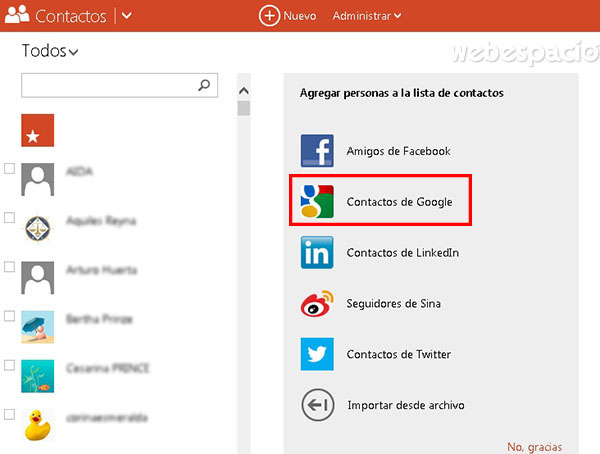Click the Contactos people icon
600x454 pixels.
coord(17,15)
